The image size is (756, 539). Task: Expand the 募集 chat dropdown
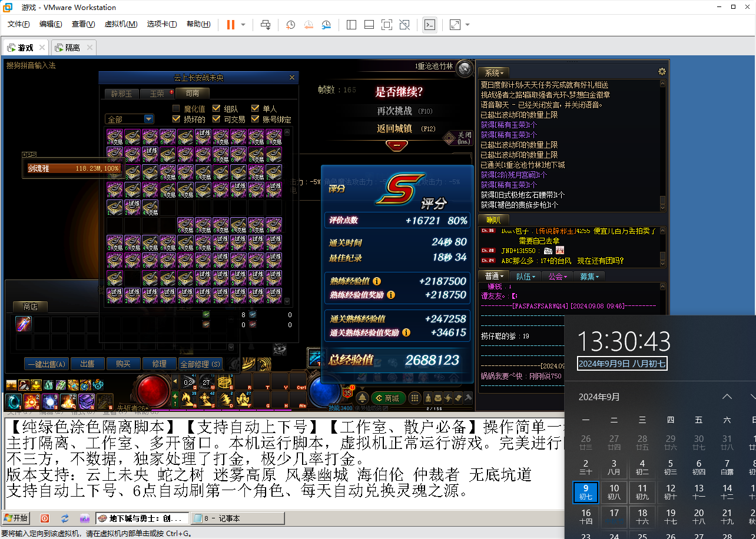(589, 276)
